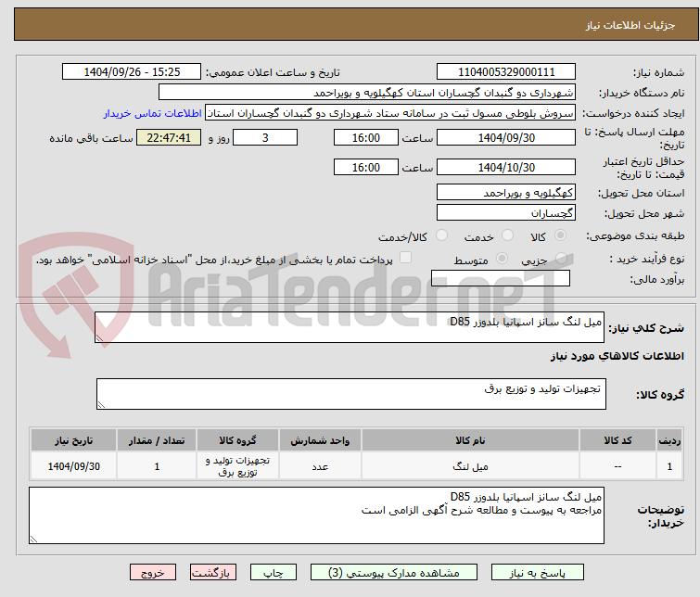The image size is (700, 597).
Task: Click the price validity date 1404/10/30
Action: tap(506, 167)
